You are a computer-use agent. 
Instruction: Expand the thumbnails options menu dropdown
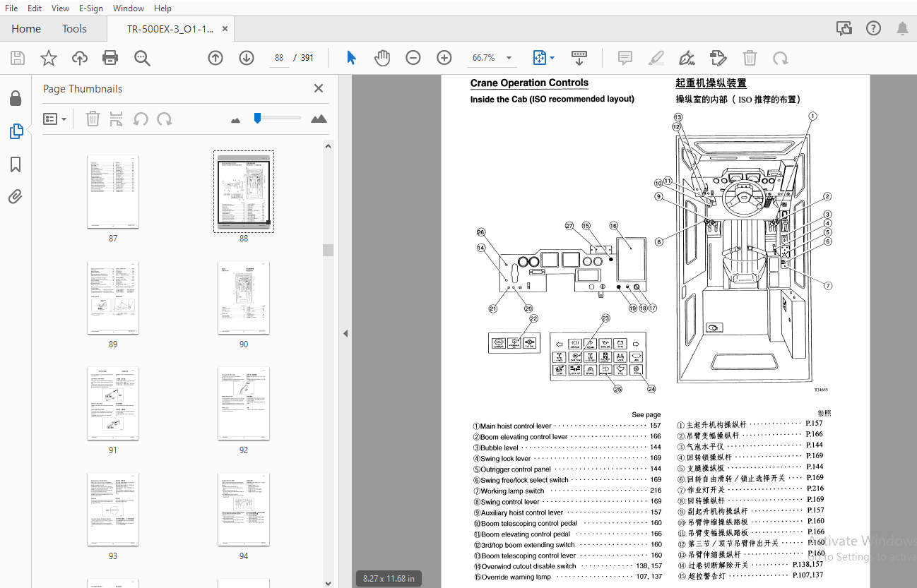pos(55,119)
